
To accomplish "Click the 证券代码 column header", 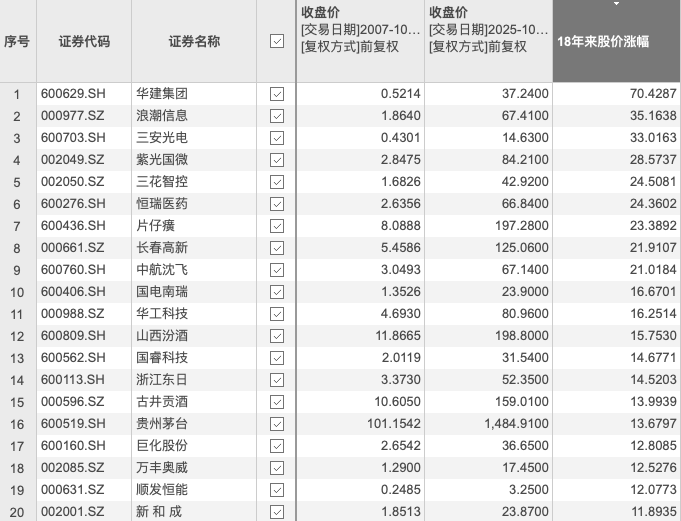I will point(84,41).
